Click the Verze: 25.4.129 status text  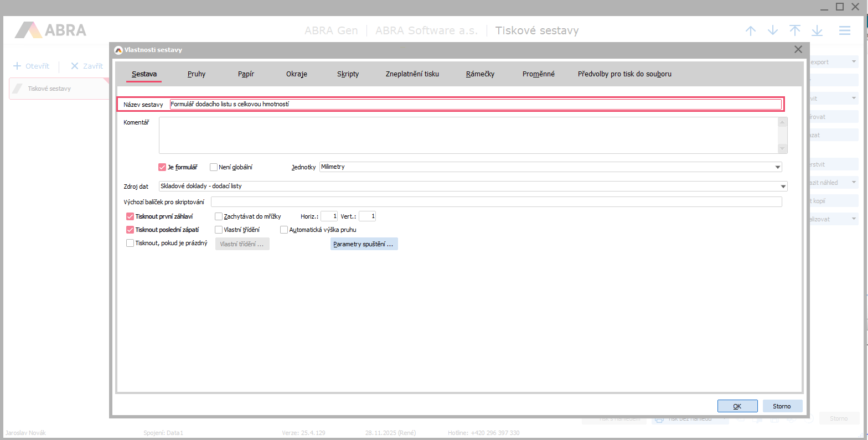click(x=304, y=433)
